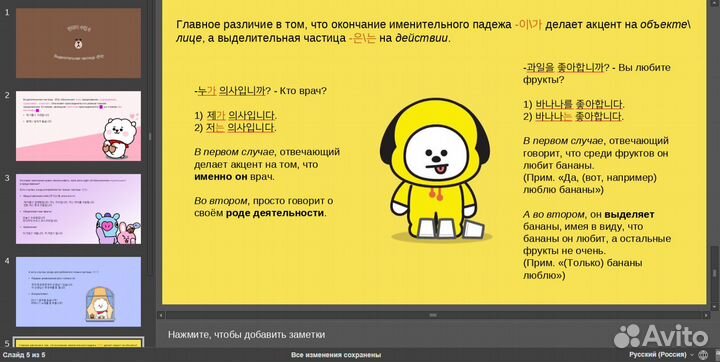Click the line '1) 바나나를 좋아합니다.'
The height and width of the screenshot is (362, 720).
(574, 104)
